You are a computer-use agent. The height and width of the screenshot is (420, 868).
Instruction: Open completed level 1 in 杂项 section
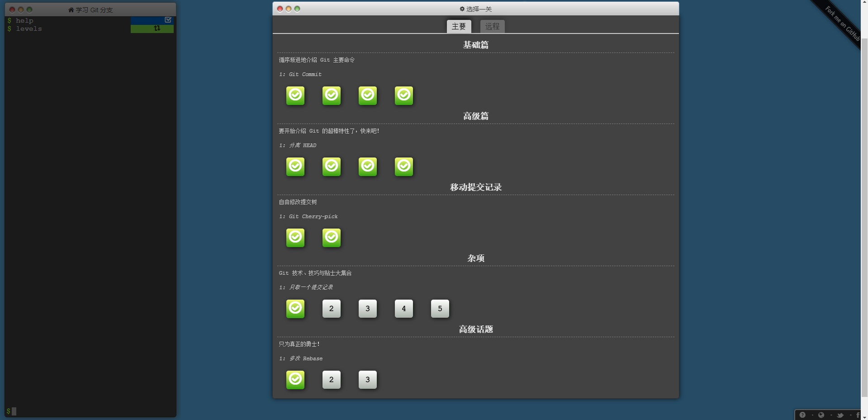[x=295, y=309]
